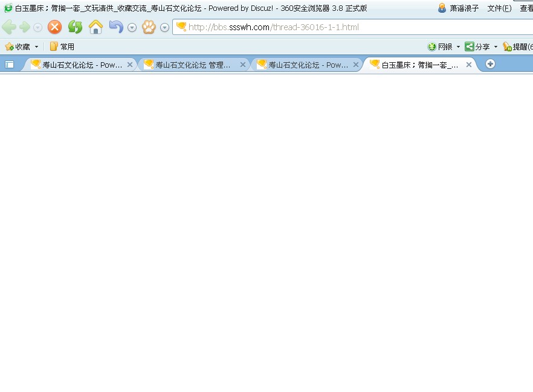
Task: Open the 常用 bookmarks folder
Action: click(x=62, y=47)
